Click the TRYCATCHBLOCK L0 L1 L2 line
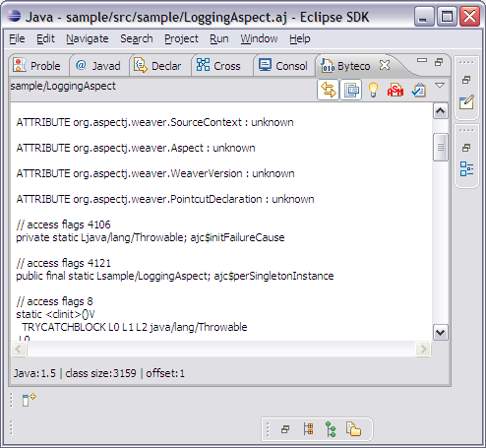This screenshot has width=486, height=448. tap(135, 327)
